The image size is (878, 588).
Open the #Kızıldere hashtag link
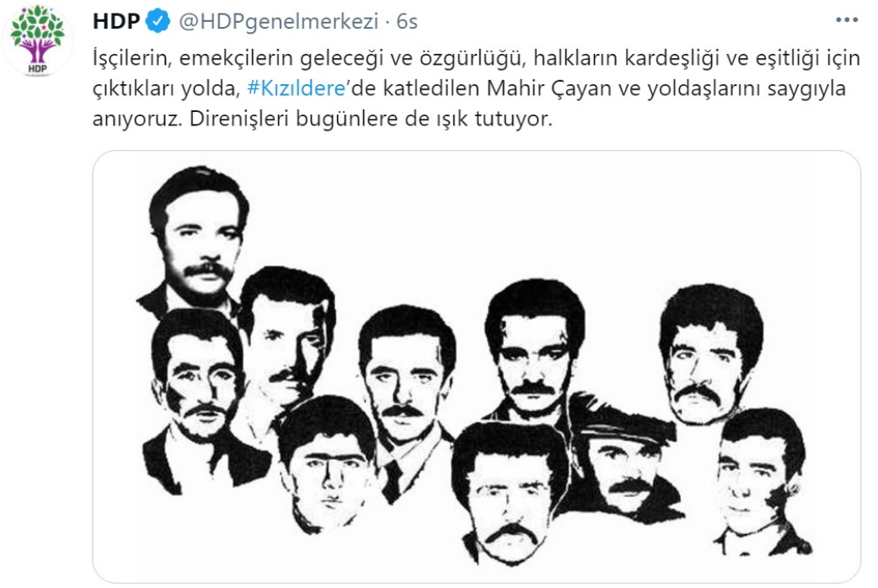[x=297, y=88]
